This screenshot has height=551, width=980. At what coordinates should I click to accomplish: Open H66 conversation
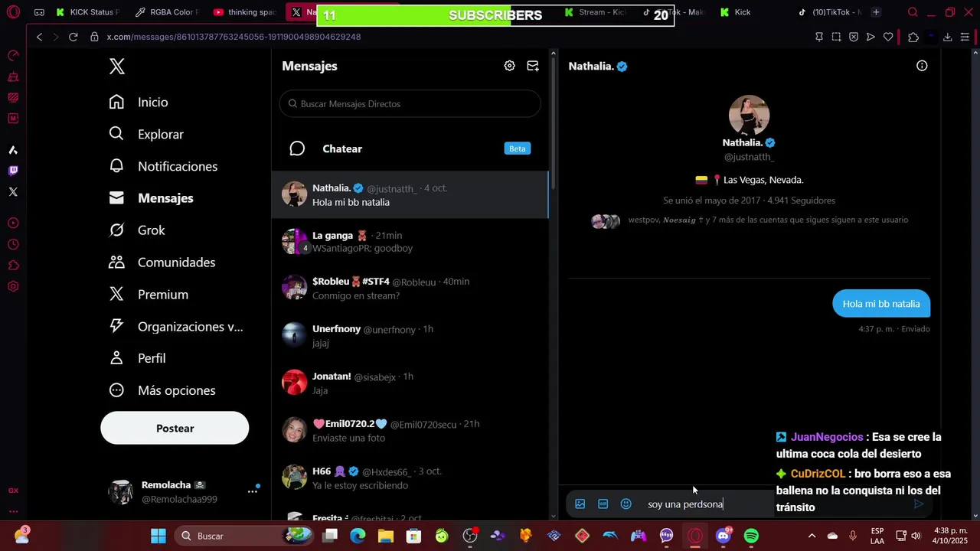point(410,478)
